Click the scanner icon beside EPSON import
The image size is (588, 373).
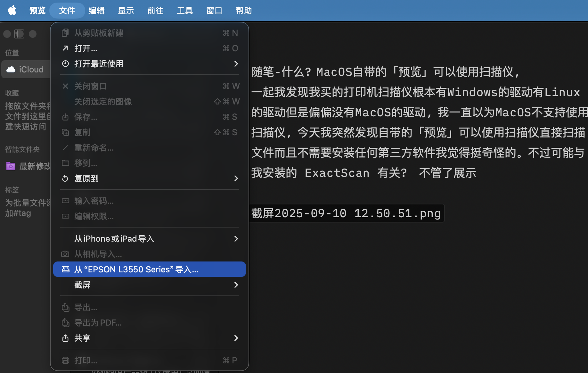click(x=65, y=269)
